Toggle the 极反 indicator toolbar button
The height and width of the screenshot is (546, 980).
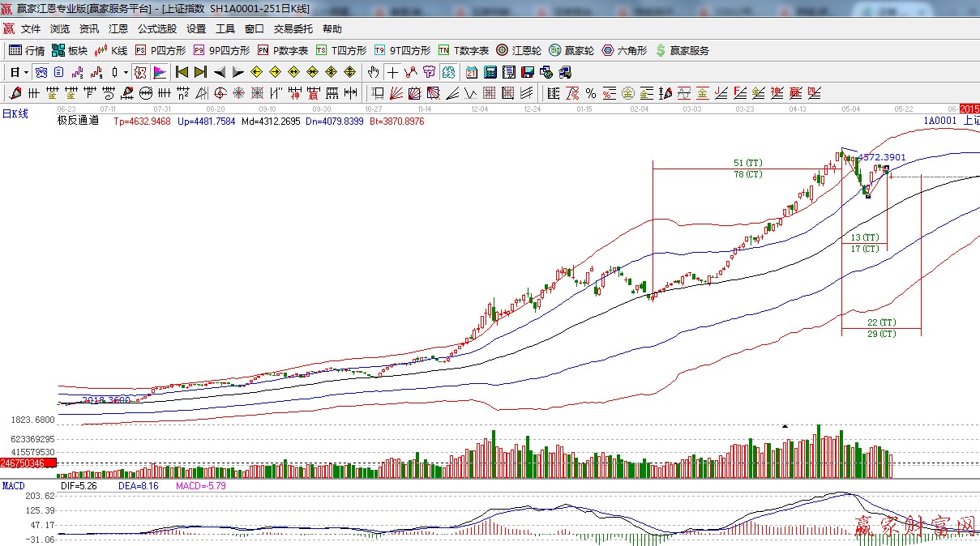coord(139,72)
